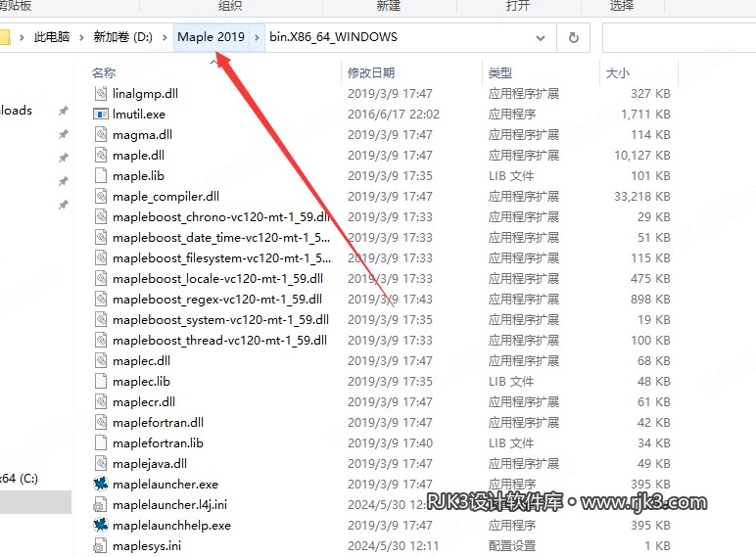The width and height of the screenshot is (756, 557).
Task: Focus the search input field
Action: pyautogui.click(x=679, y=37)
